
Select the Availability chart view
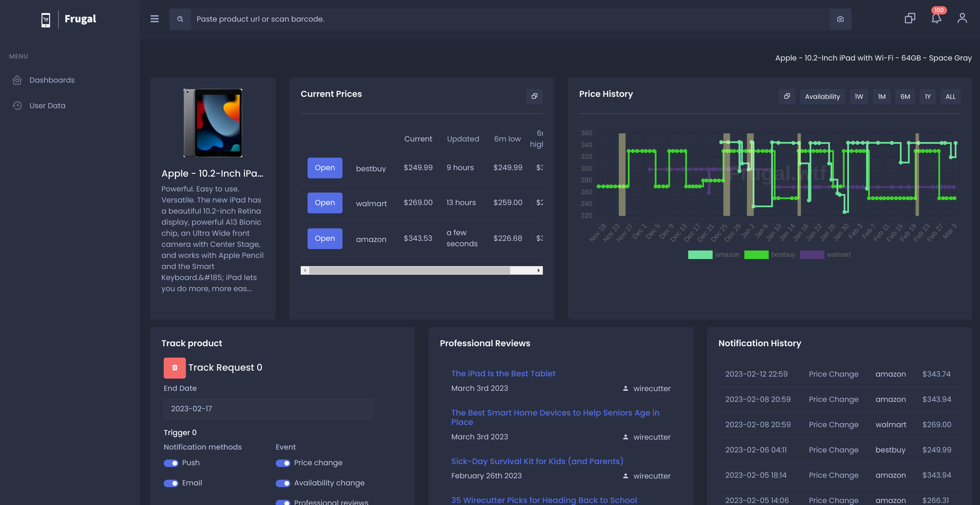[x=822, y=97]
